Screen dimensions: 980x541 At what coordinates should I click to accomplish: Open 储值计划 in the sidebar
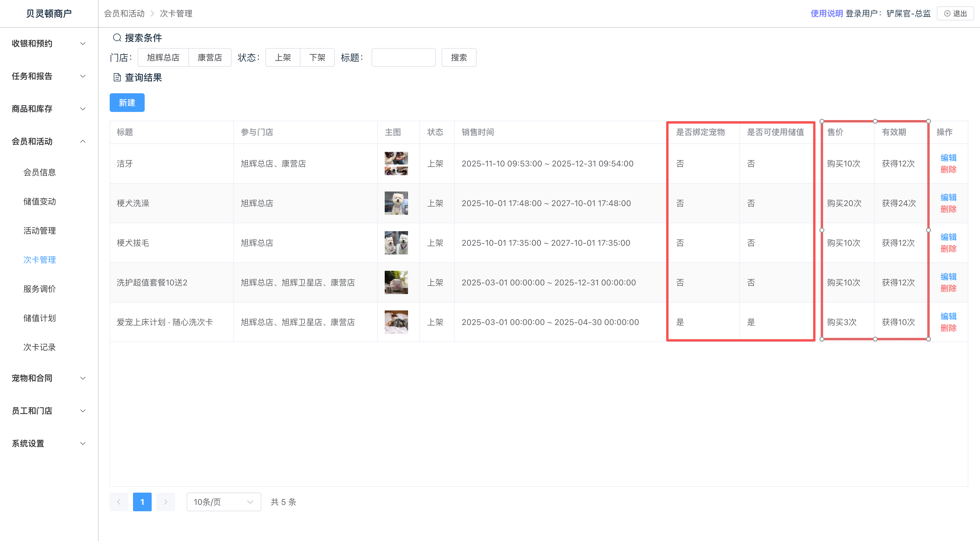pyautogui.click(x=40, y=318)
